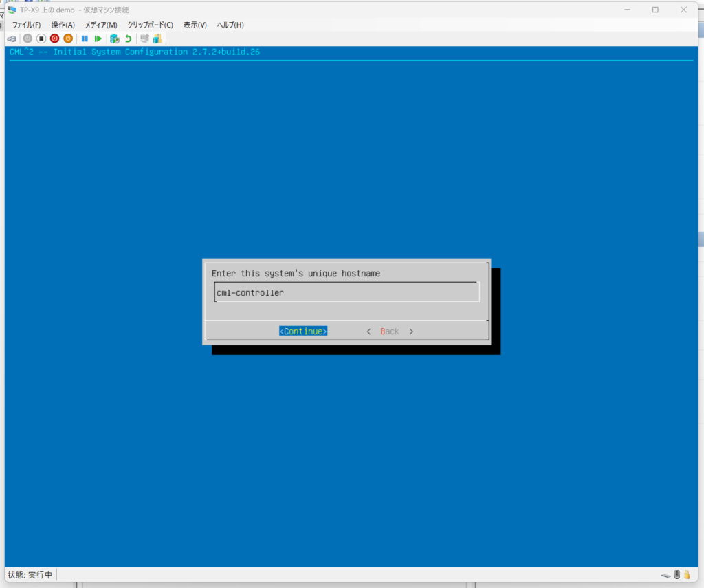Maximize the VM connection window

click(655, 10)
